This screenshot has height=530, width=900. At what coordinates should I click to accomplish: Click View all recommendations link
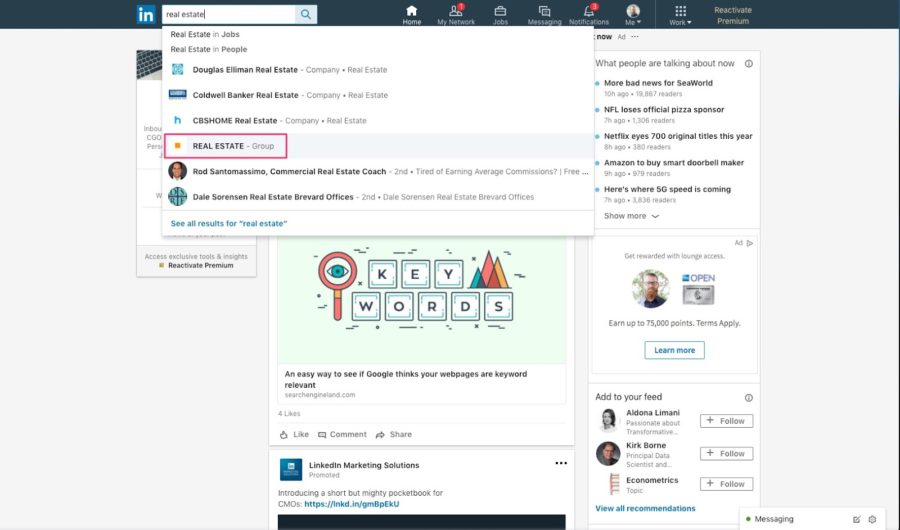[x=645, y=508]
